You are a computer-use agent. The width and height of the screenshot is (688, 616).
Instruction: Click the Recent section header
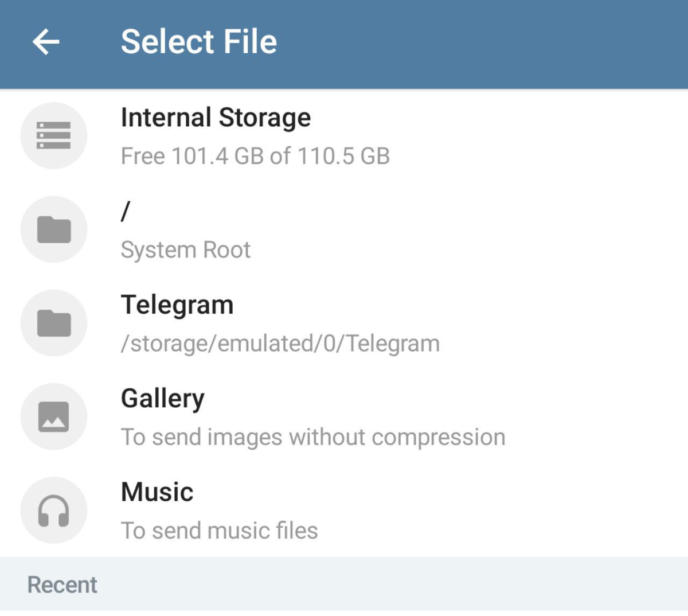62,585
